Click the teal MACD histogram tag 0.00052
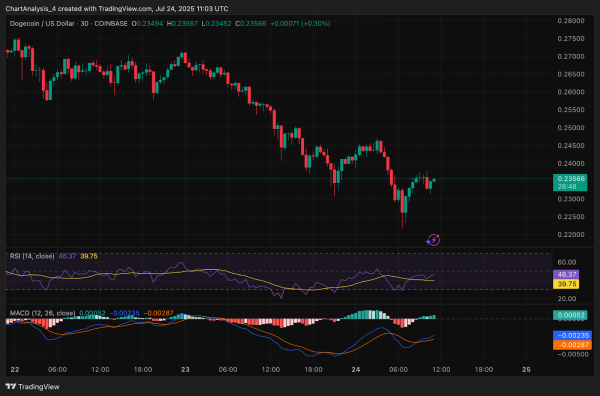 [x=570, y=315]
